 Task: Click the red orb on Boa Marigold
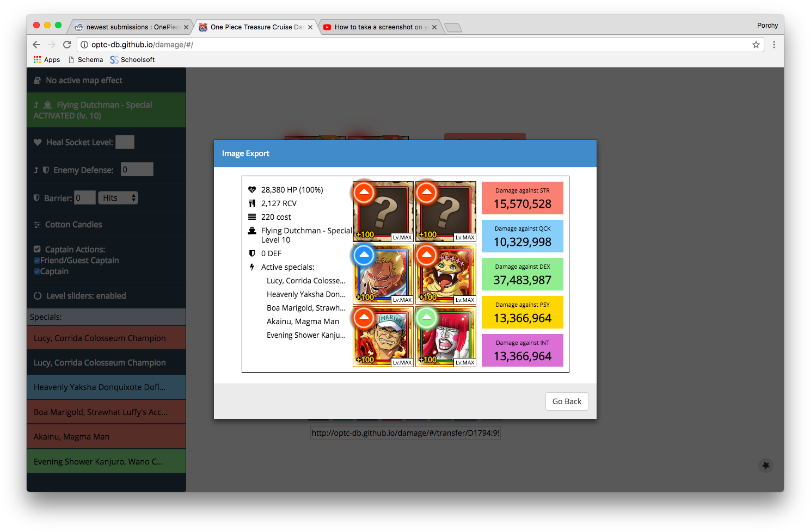427,255
